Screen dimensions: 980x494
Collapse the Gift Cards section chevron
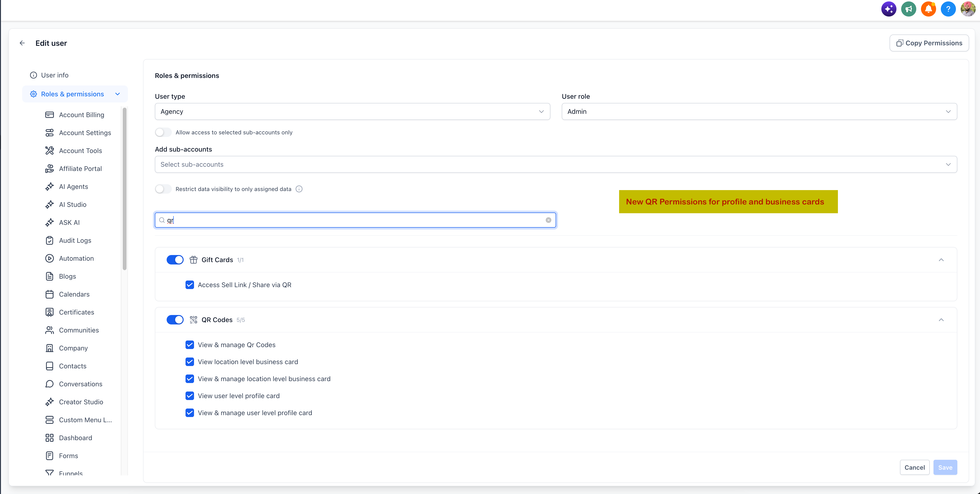(941, 260)
